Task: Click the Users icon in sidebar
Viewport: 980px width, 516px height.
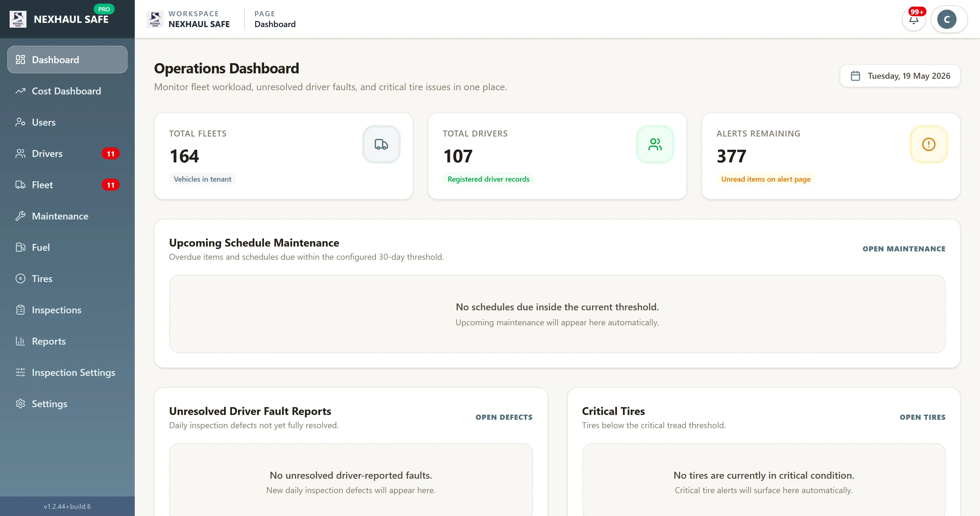Action: 20,122
